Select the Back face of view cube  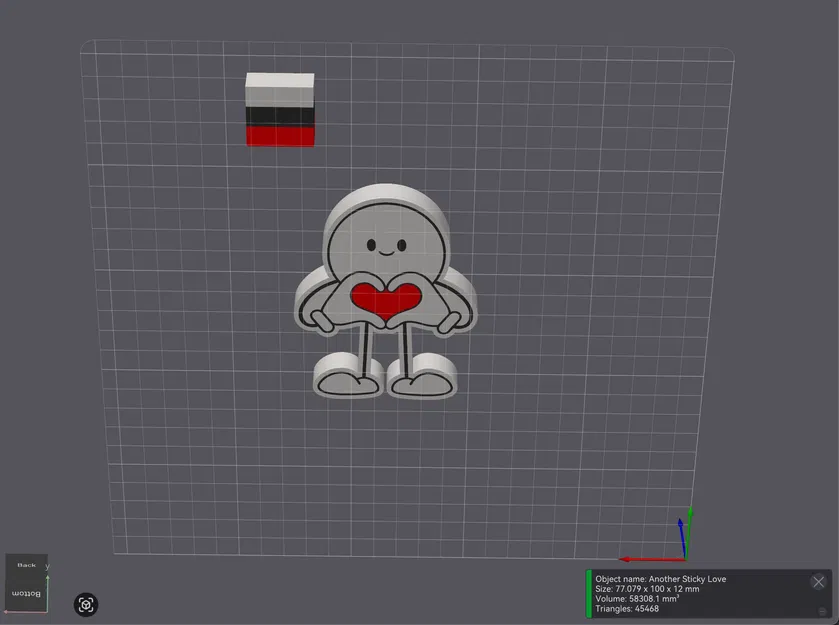click(26, 566)
